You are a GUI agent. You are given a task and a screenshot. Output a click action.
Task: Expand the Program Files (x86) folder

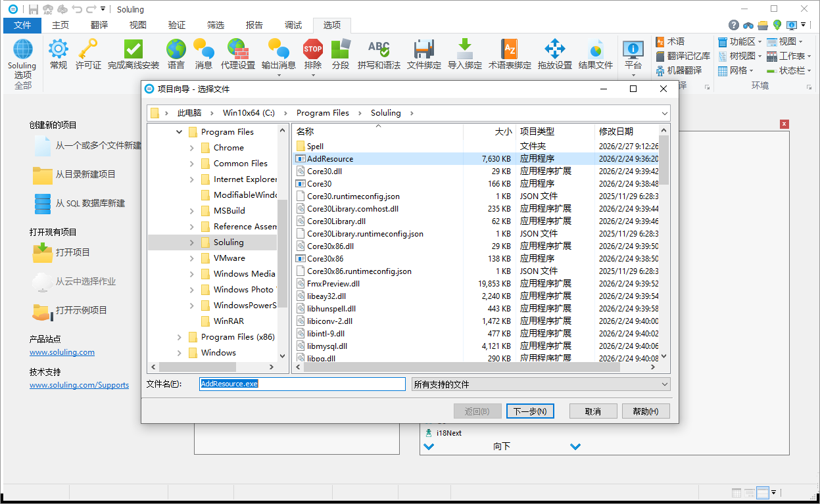point(179,337)
